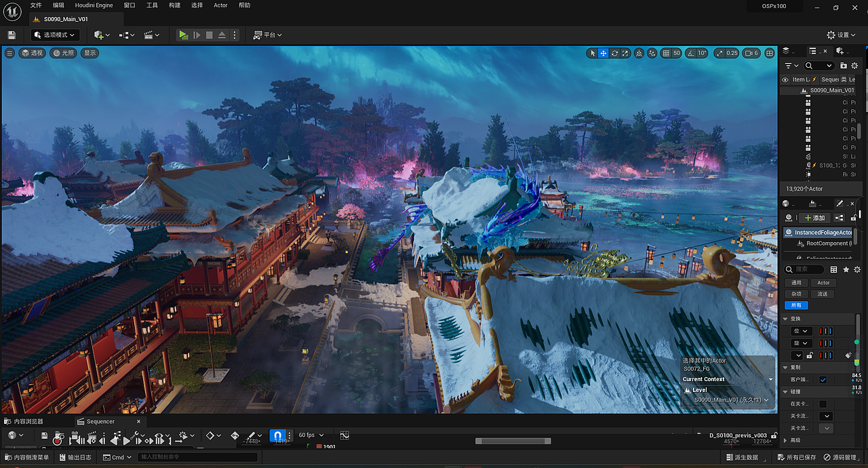
Task: Select the 所有 filter button
Action: point(796,305)
